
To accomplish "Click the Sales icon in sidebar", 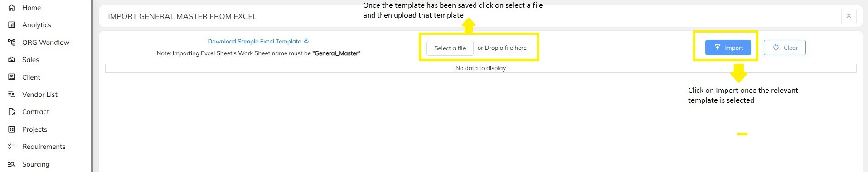I will 12,60.
